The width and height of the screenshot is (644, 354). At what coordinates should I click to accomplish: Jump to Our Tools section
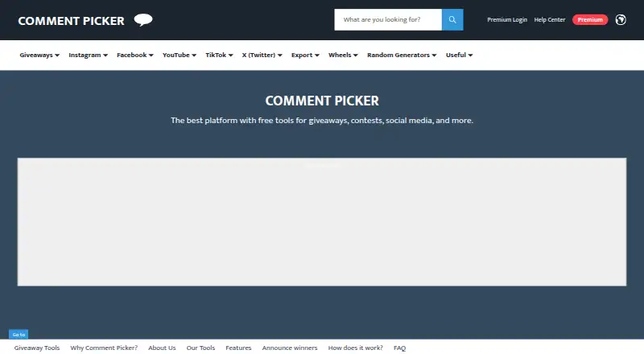pyautogui.click(x=200, y=348)
